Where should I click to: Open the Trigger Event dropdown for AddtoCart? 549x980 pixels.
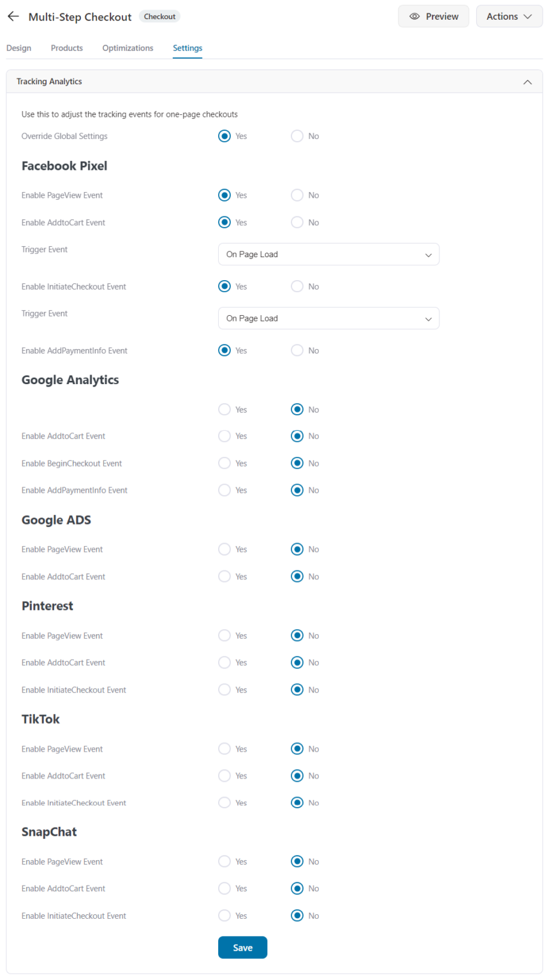(328, 254)
